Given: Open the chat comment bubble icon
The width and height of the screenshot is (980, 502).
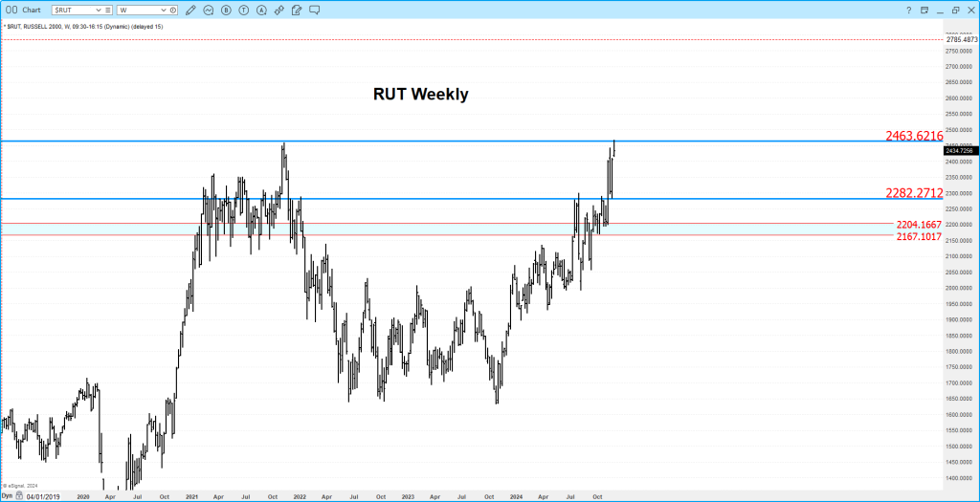Looking at the screenshot, I should (315, 10).
